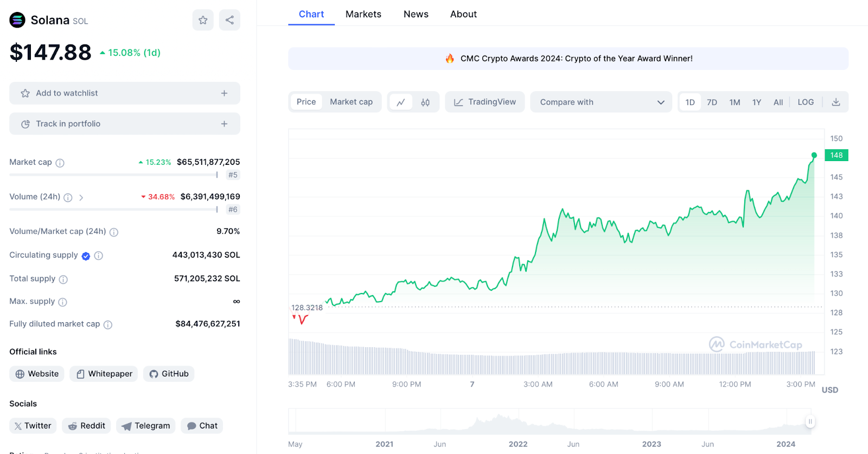Click the Market cap rank progress bar
Image resolution: width=868 pixels, height=454 pixels.
click(113, 175)
